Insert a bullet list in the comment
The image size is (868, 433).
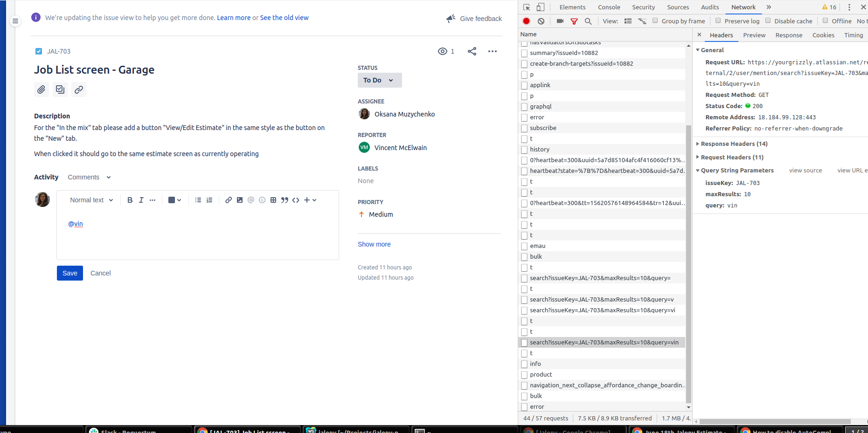[198, 200]
